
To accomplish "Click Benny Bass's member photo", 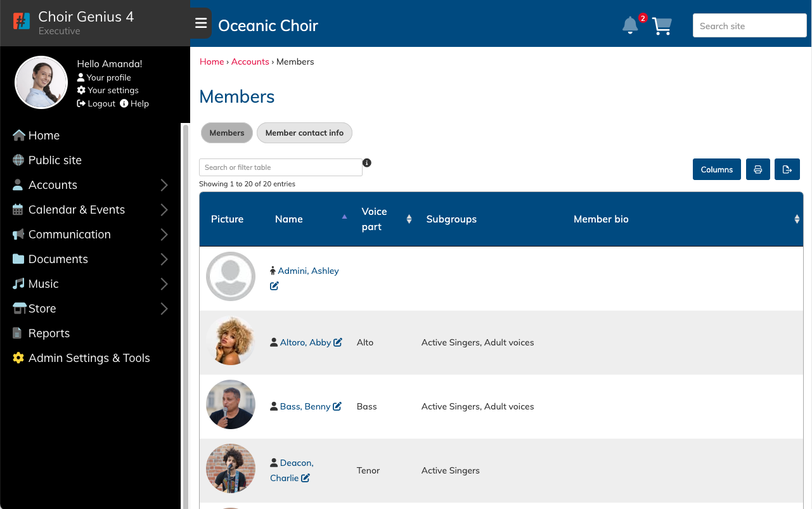I will [x=231, y=404].
